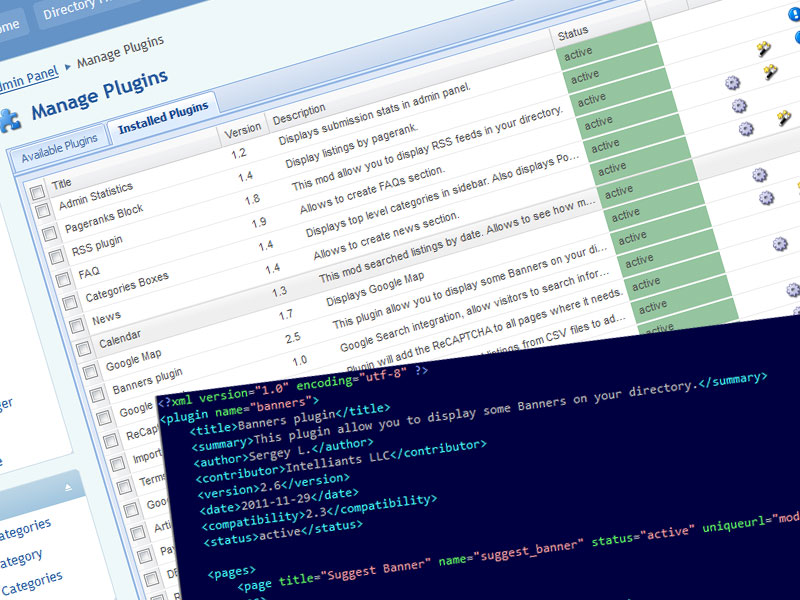The image size is (800, 600).
Task: Check the Pageranks Block plugin checkbox
Action: tap(49, 234)
